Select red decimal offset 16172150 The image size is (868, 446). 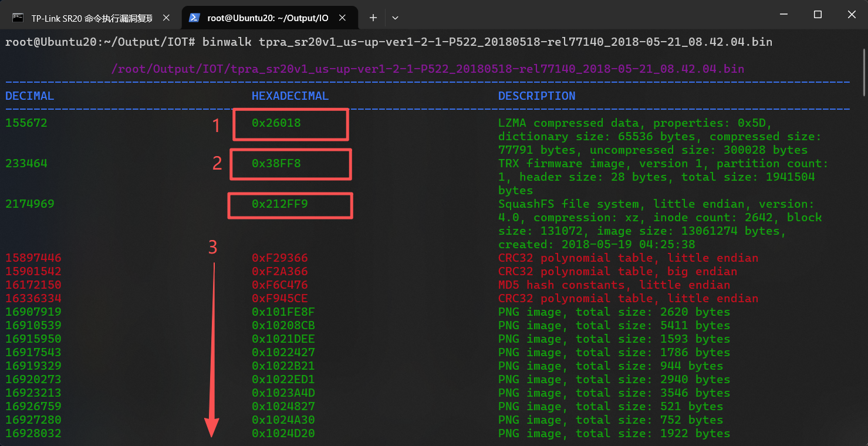[33, 285]
